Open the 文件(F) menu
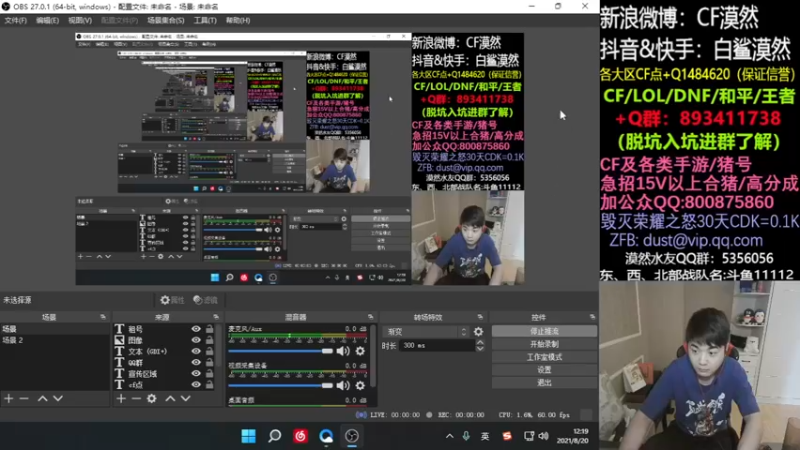 pyautogui.click(x=15, y=20)
